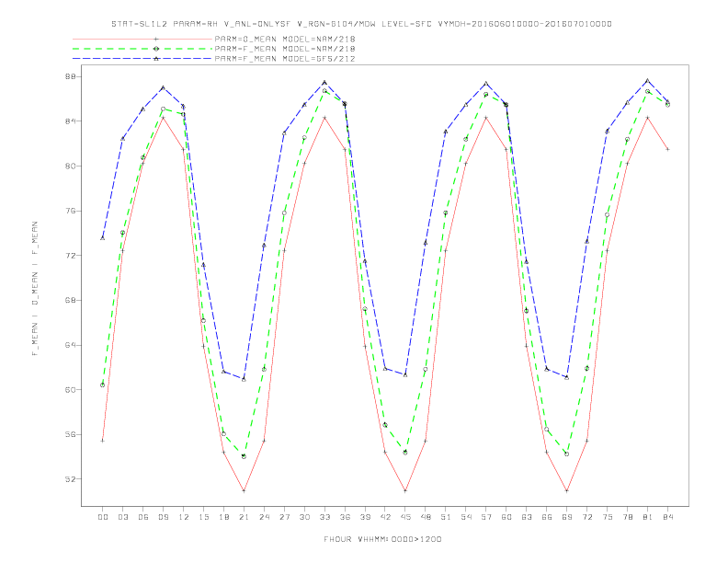This screenshot has height=563, width=728.
Task: Click the red O_MEAN peak point at hour 57
Action: [486, 118]
